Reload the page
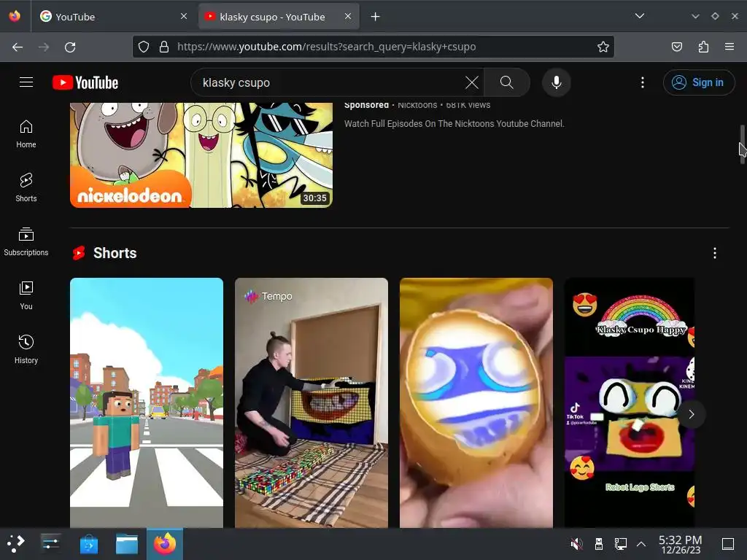The image size is (747, 560). pos(70,47)
